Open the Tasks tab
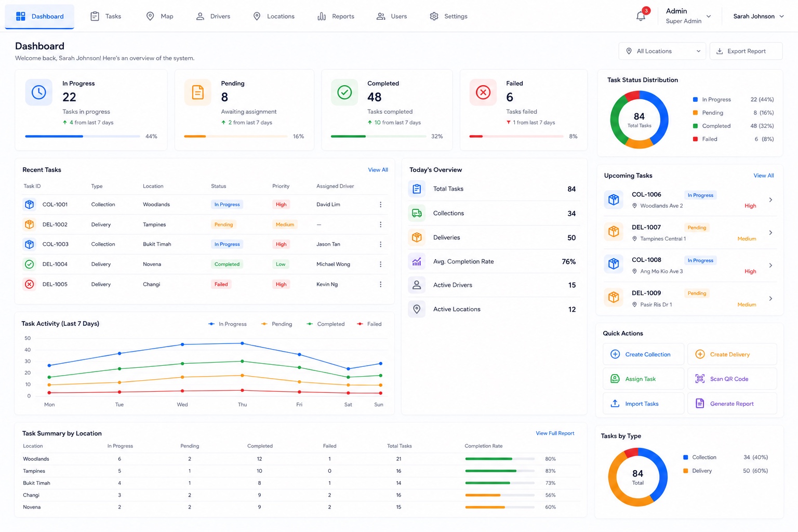This screenshot has width=798, height=532. coord(105,16)
